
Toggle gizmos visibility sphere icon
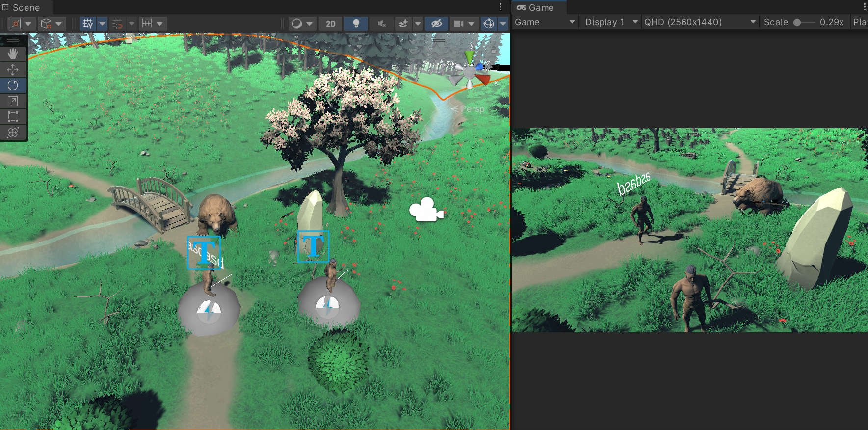tap(489, 24)
